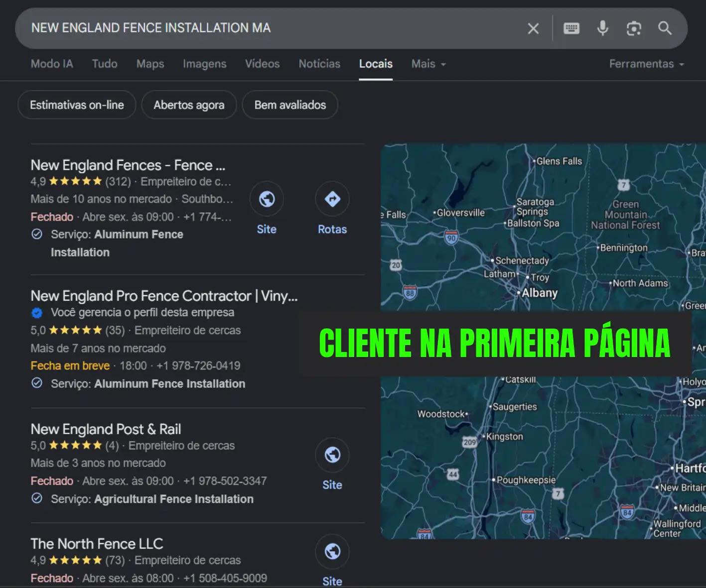The image size is (706, 588).
Task: Click Poughkeepsie on the map
Action: coord(526,480)
